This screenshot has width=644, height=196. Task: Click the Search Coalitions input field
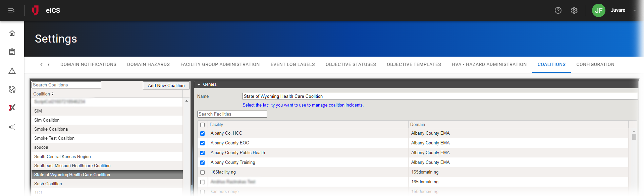[66, 85]
